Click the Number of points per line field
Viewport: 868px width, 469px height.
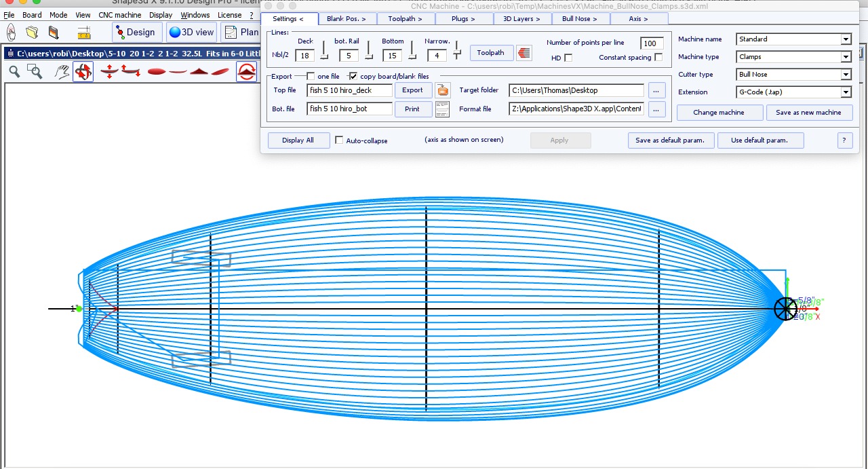pyautogui.click(x=652, y=43)
